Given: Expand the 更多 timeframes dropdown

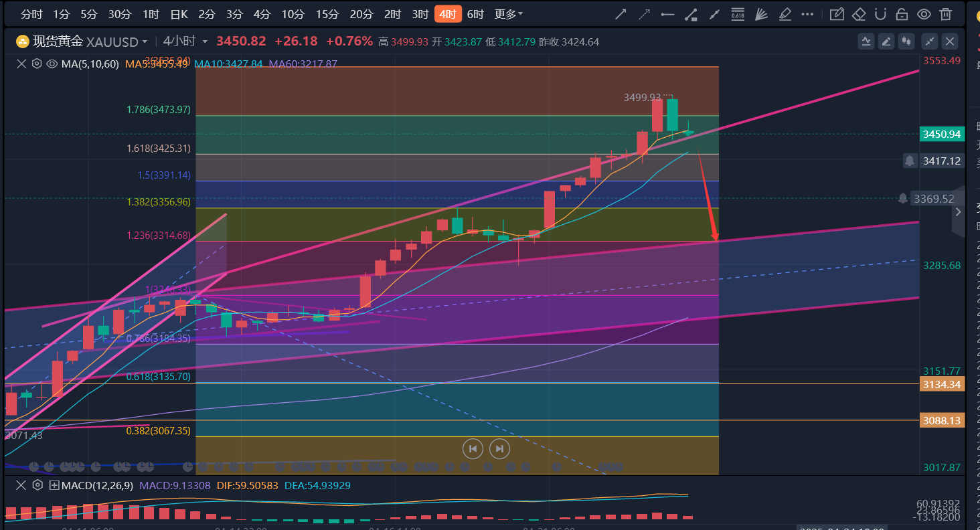Looking at the screenshot, I should [509, 14].
